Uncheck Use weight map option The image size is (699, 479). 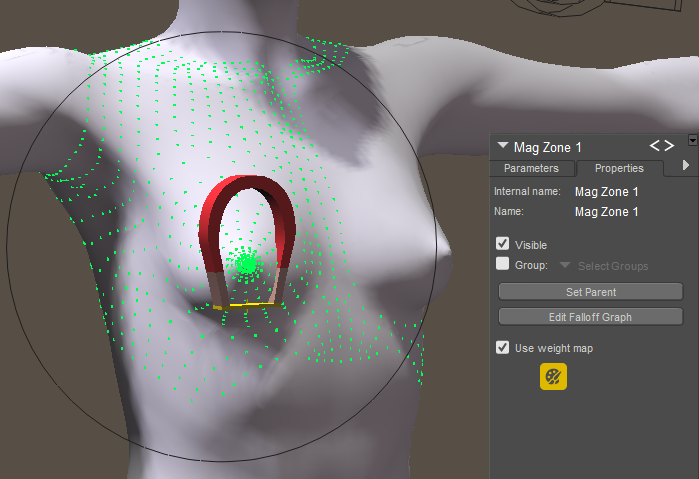[503, 348]
